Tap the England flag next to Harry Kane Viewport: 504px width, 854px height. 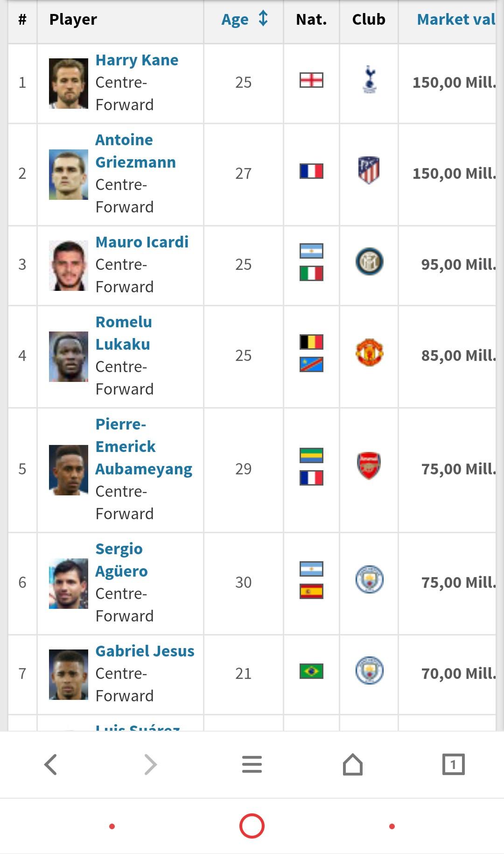pyautogui.click(x=311, y=80)
